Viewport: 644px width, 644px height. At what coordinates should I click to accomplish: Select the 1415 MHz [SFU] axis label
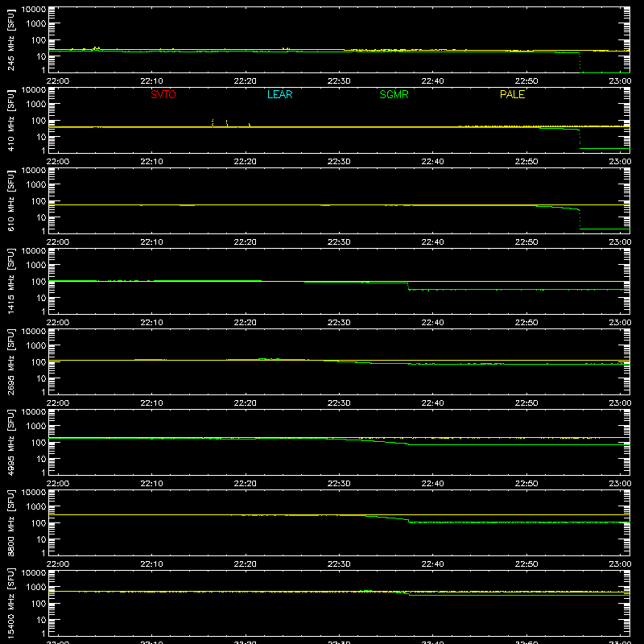[10, 281]
